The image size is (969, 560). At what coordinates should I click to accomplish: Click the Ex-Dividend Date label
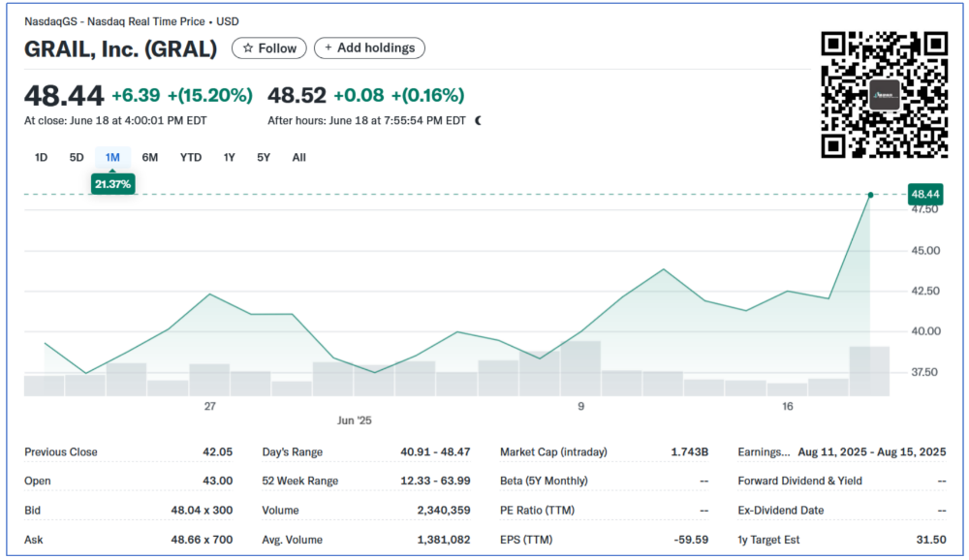pyautogui.click(x=780, y=511)
